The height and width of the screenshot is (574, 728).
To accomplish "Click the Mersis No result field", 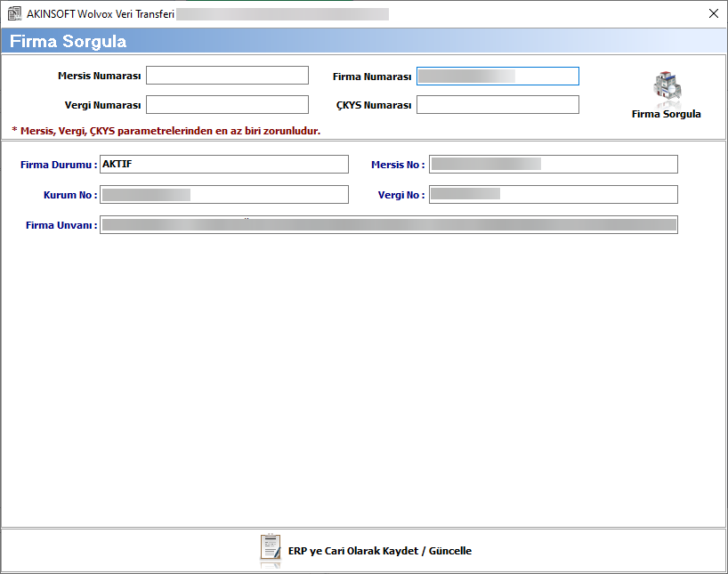I will [554, 165].
